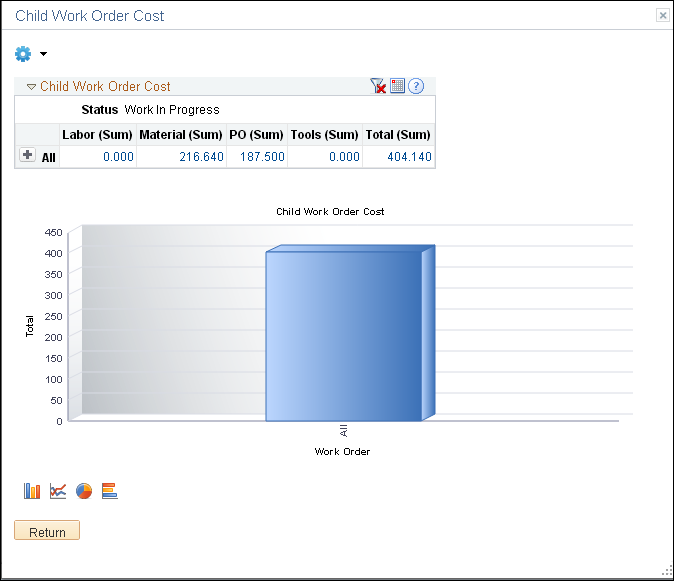Expand the dropdown arrow beside the gear
This screenshot has height=581, width=674.
43,54
